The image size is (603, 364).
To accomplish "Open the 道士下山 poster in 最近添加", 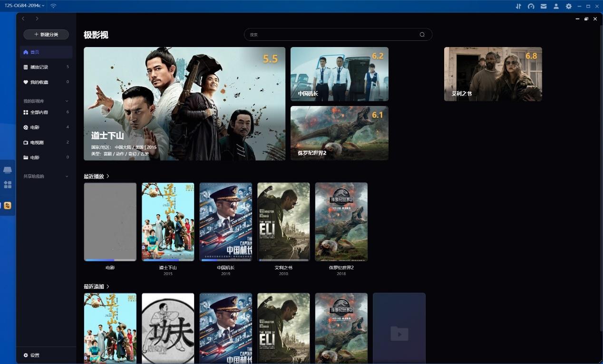I will 110,328.
